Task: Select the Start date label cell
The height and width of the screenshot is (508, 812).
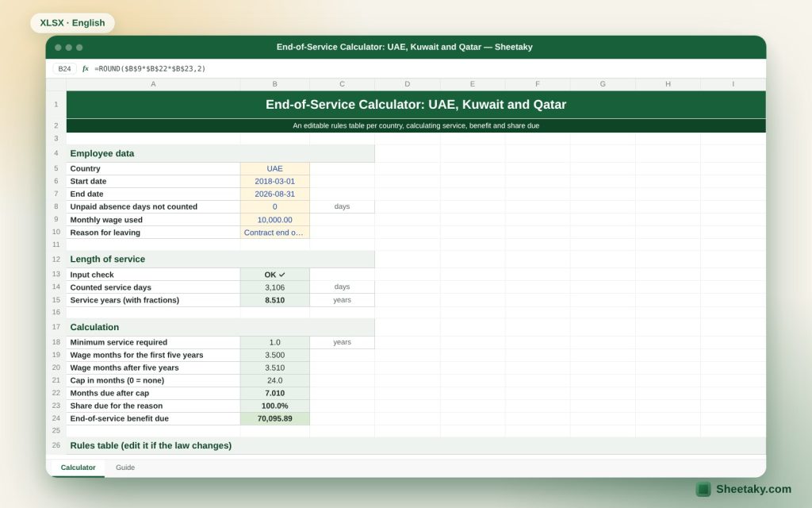Action: (x=153, y=182)
